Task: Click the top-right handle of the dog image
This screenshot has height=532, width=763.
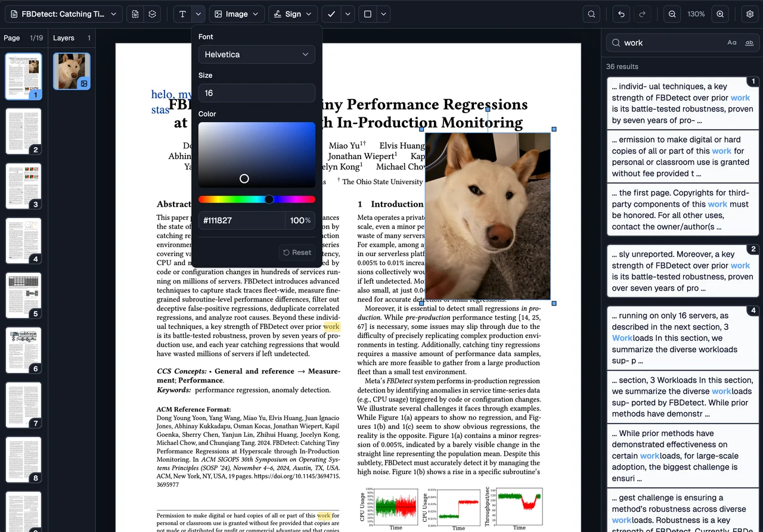Action: pos(554,129)
